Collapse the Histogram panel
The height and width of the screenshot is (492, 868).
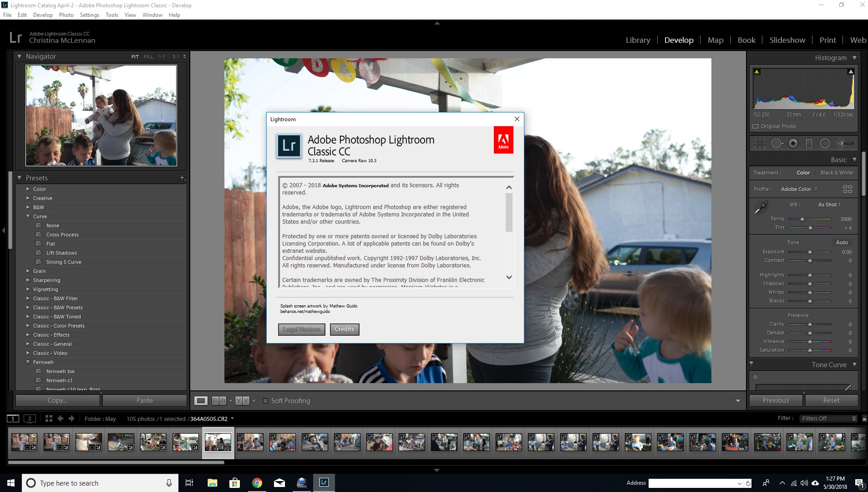point(854,58)
